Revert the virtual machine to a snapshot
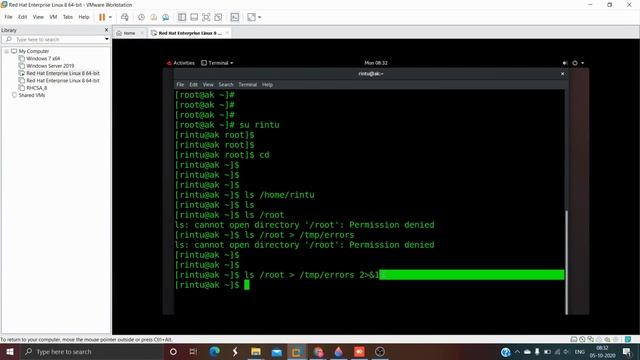The width and height of the screenshot is (640, 360). (153, 17)
